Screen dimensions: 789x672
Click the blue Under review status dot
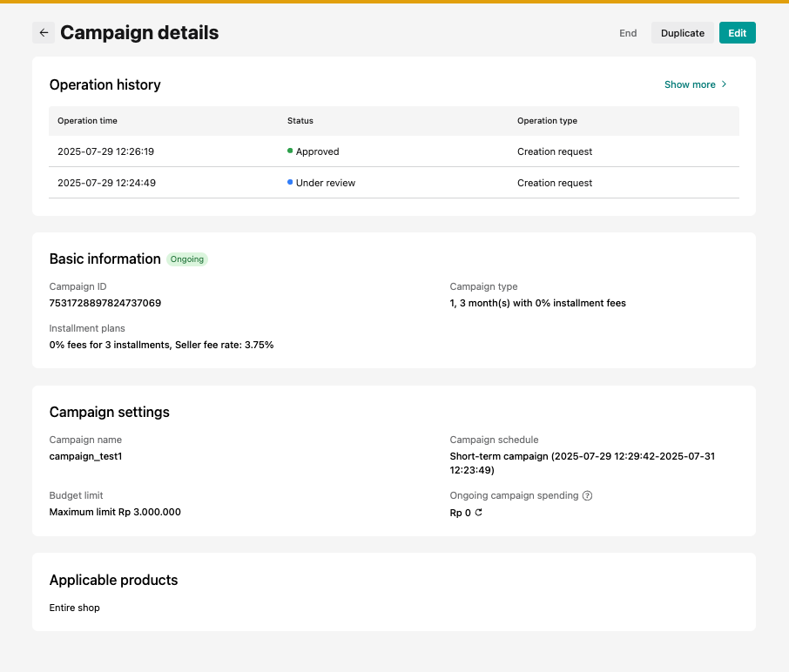[x=290, y=183]
